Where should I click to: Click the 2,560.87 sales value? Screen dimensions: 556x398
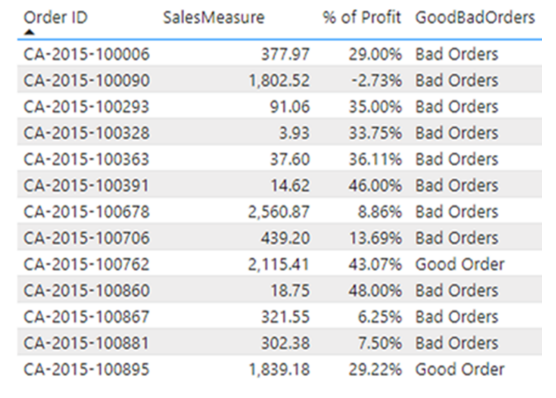(x=279, y=212)
